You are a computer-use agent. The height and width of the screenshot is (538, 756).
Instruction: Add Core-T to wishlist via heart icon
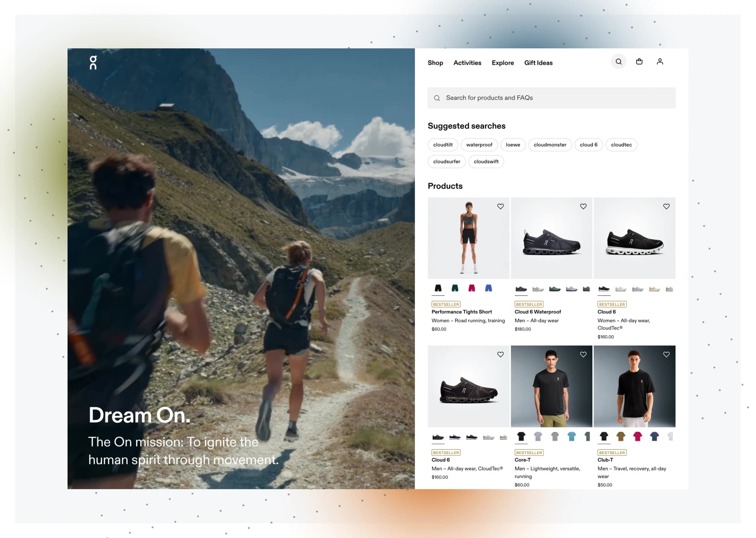pyautogui.click(x=583, y=354)
